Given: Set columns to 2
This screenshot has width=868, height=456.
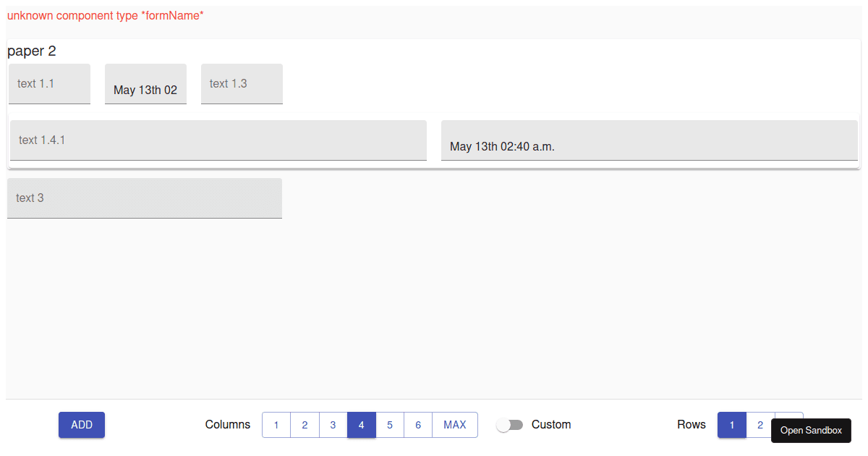Looking at the screenshot, I should tap(305, 425).
